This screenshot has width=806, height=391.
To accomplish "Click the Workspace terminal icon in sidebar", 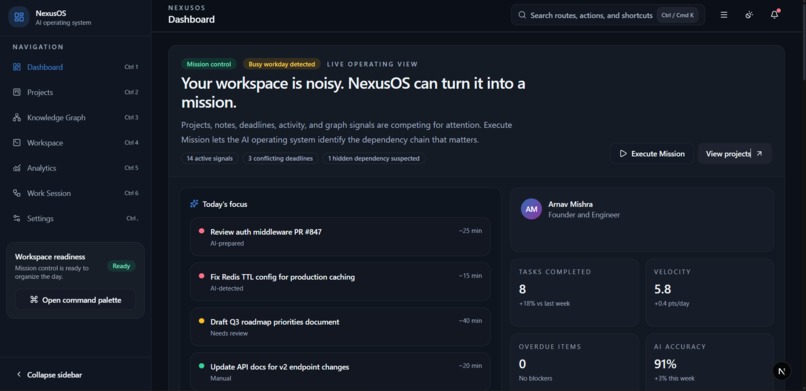I will click(16, 142).
